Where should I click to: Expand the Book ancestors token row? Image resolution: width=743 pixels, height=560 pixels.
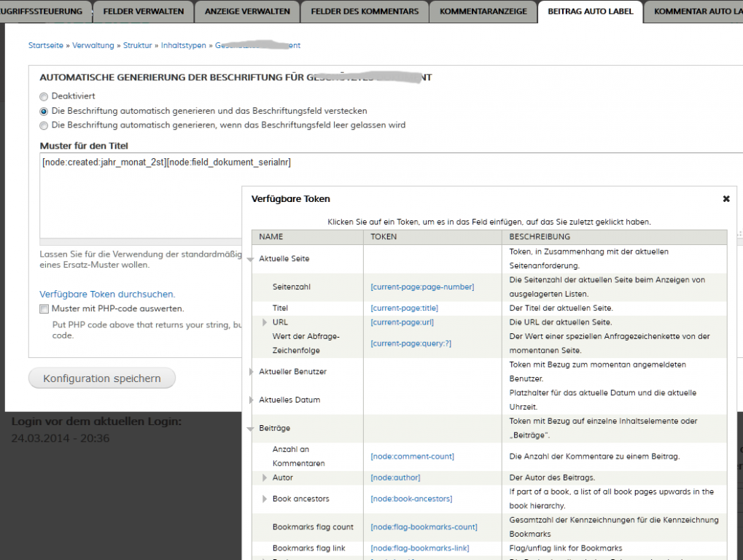(265, 499)
